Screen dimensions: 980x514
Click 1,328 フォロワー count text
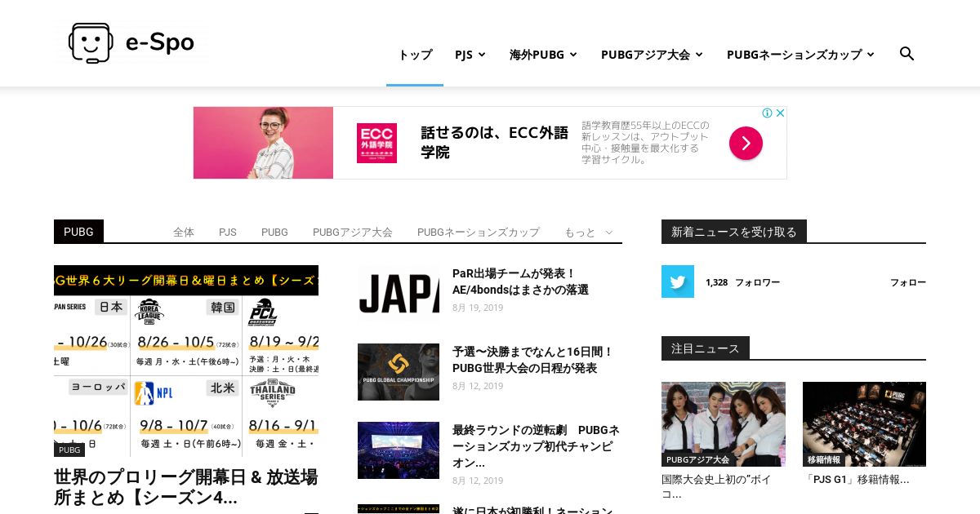pos(742,282)
